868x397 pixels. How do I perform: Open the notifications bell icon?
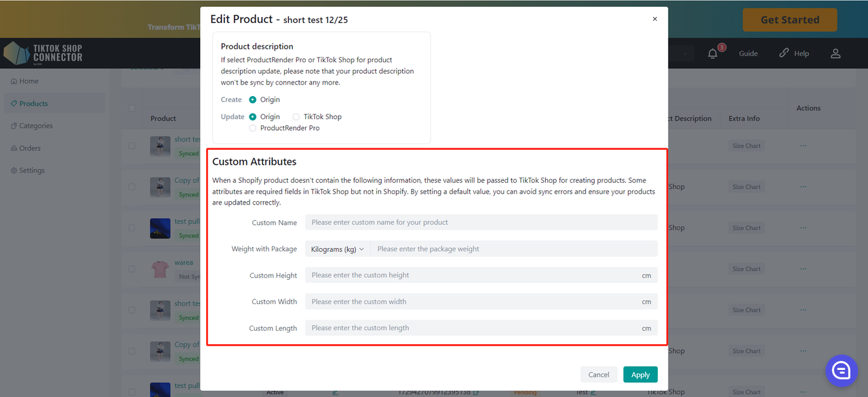tap(713, 54)
